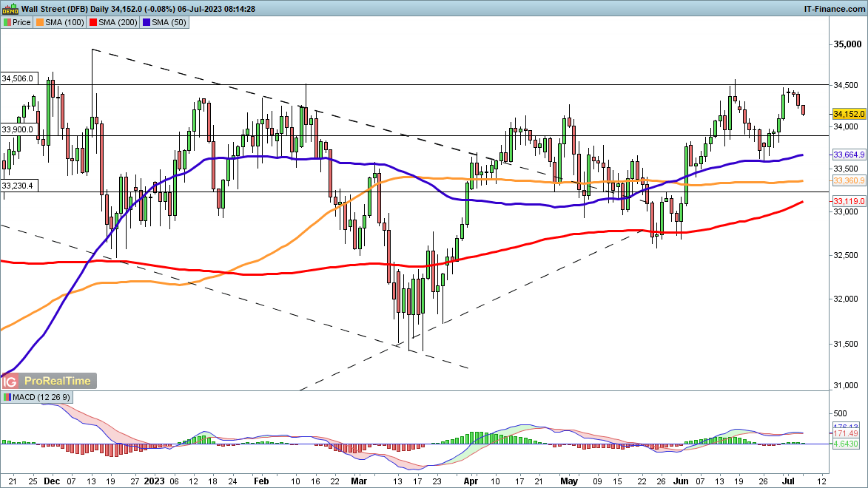The width and height of the screenshot is (868, 488).
Task: Select the SMA (100) indicator label
Action: [x=64, y=22]
